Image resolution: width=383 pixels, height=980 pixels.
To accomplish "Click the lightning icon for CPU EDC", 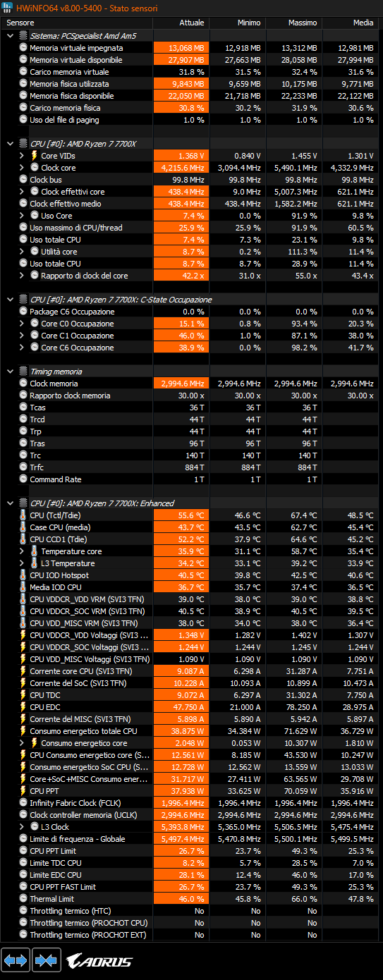I will (23, 707).
